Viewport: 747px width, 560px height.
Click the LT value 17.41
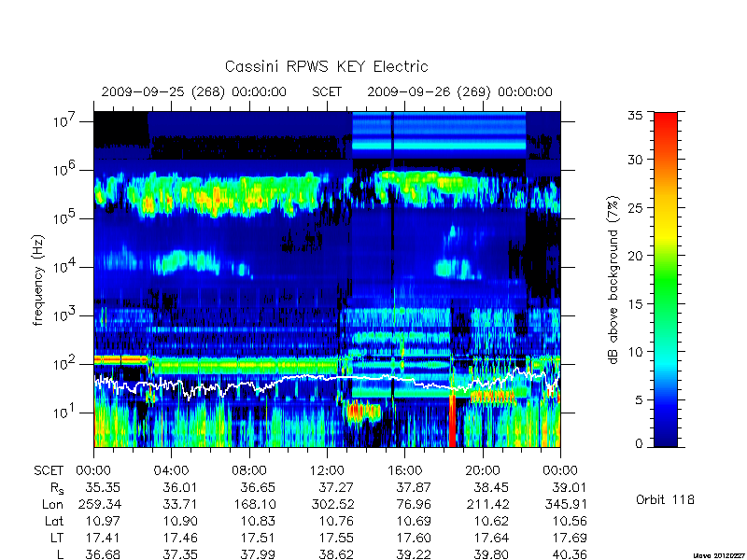pyautogui.click(x=103, y=538)
